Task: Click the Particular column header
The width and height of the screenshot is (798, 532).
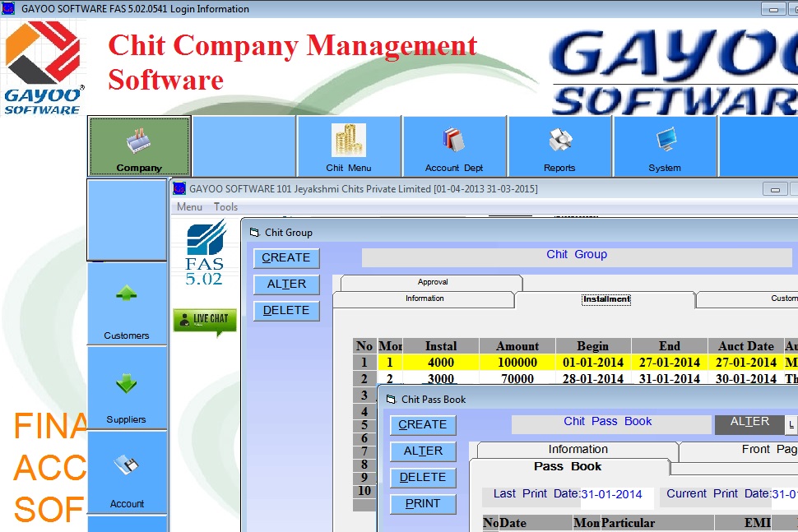Action: [x=657, y=523]
